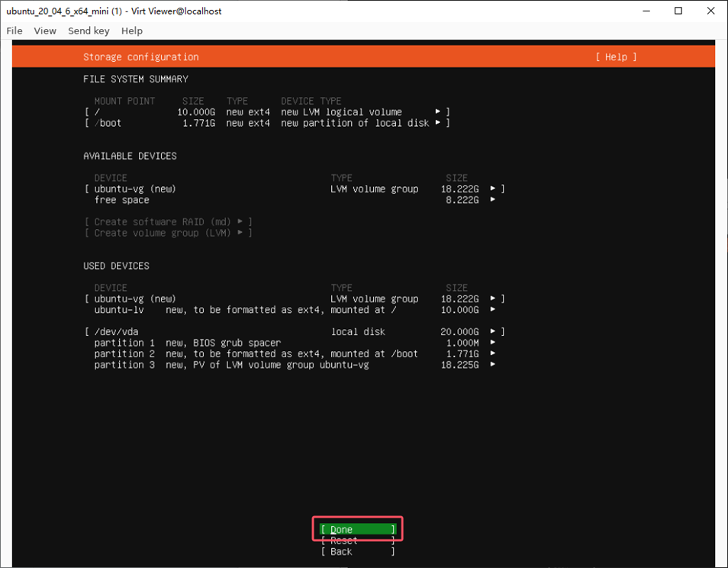Expand arrow for free space 8.222G
Viewport: 728px width, 568px height.
493,200
